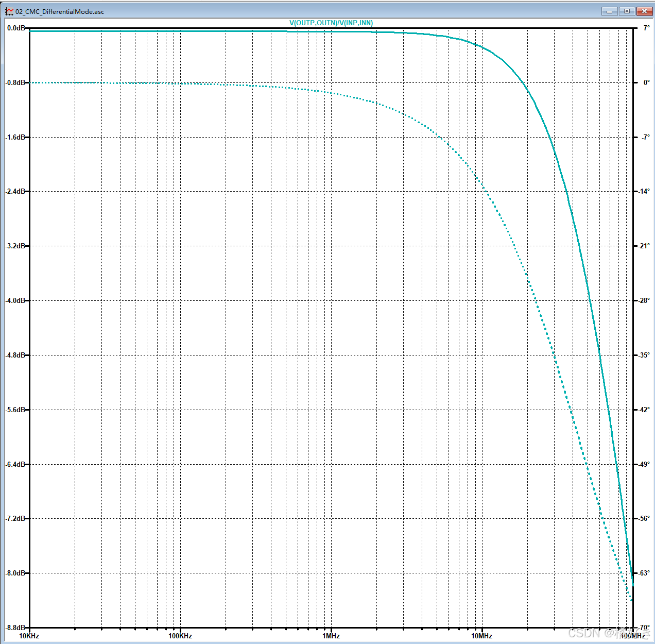The height and width of the screenshot is (644, 655).
Task: Click the 0° phase axis label
Action: pyautogui.click(x=646, y=82)
